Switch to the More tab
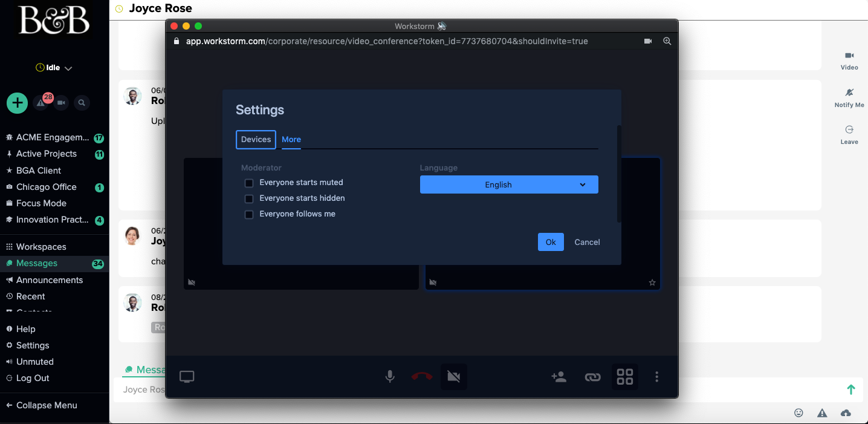Viewport: 868px width, 424px height. [291, 139]
